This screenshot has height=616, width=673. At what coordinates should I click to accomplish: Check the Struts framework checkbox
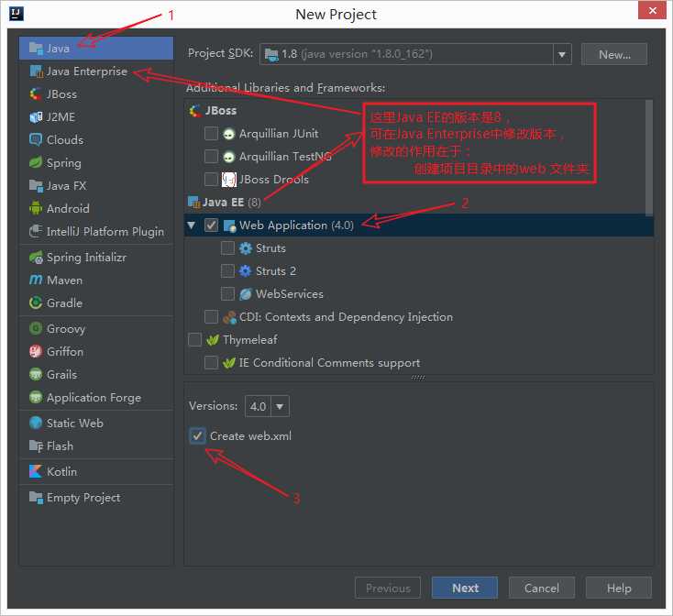pos(227,247)
